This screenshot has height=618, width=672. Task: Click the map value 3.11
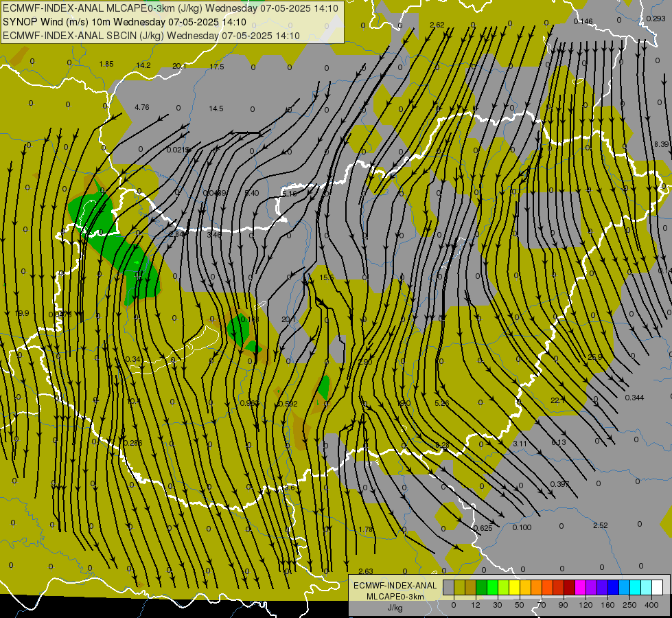click(x=520, y=444)
